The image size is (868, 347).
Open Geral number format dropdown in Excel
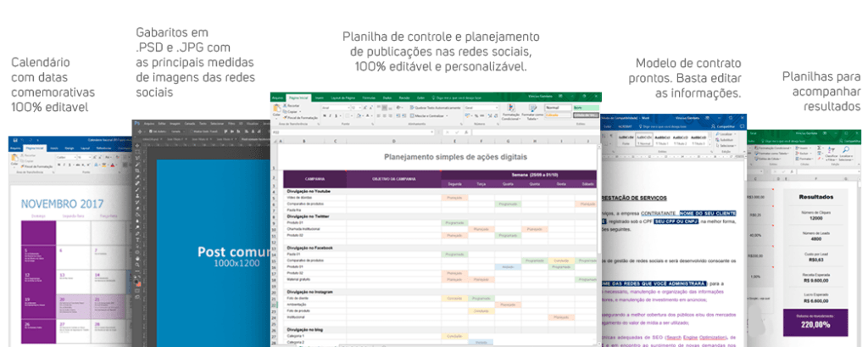tap(497, 108)
